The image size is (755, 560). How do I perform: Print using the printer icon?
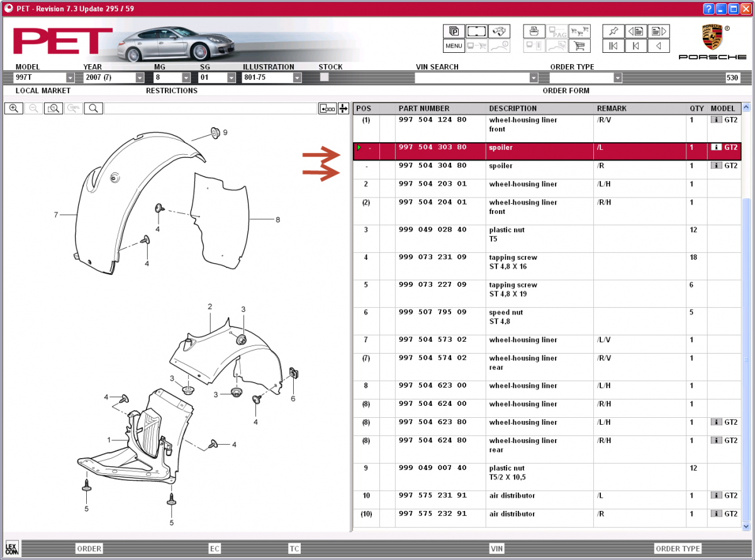tap(534, 31)
